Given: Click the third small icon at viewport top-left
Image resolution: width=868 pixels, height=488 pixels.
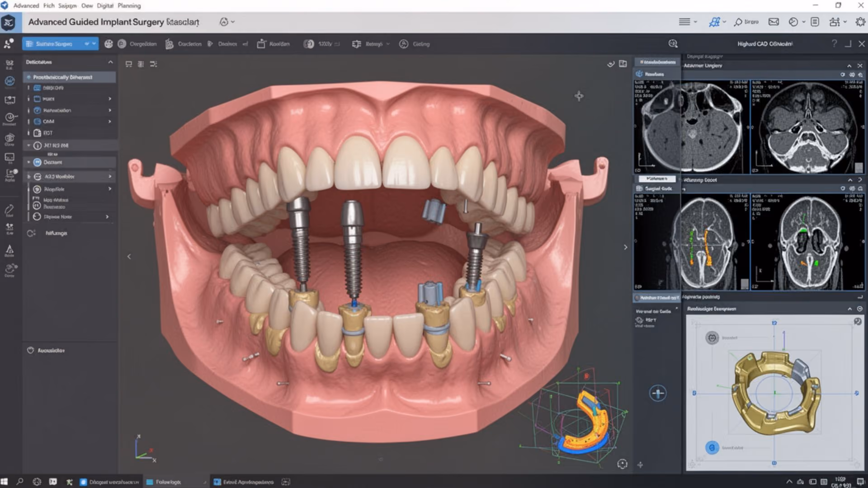Looking at the screenshot, I should (x=154, y=64).
